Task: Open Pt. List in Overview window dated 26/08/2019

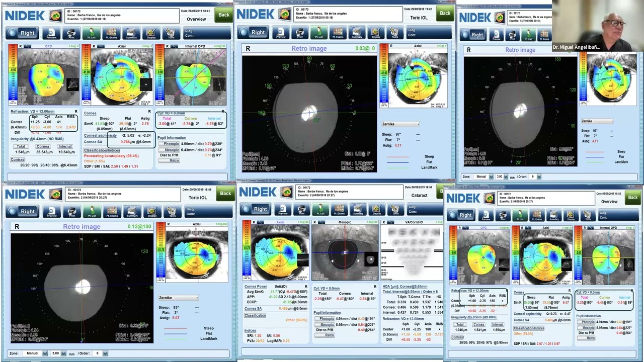Action: 91,33
